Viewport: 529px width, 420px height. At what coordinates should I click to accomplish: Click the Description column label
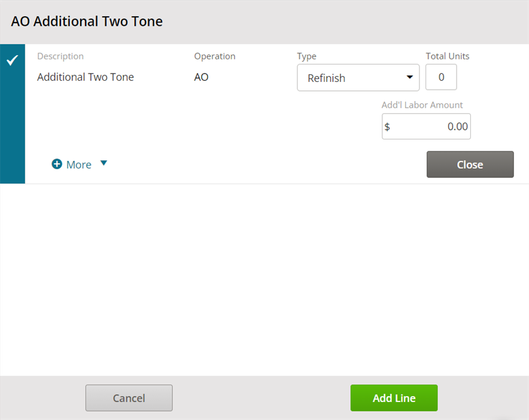click(60, 56)
